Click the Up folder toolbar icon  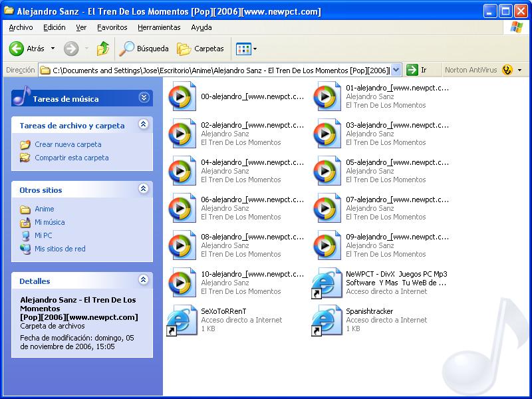pyautogui.click(x=102, y=49)
